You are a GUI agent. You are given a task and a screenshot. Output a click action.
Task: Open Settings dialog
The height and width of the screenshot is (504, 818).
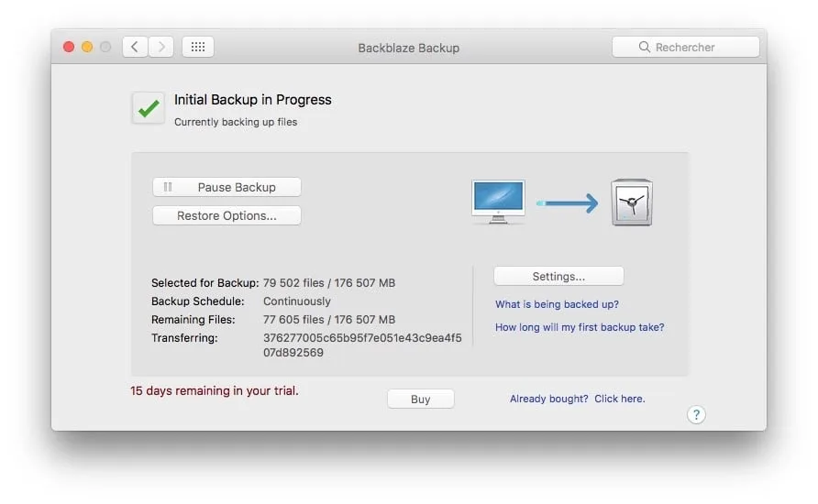coord(558,276)
